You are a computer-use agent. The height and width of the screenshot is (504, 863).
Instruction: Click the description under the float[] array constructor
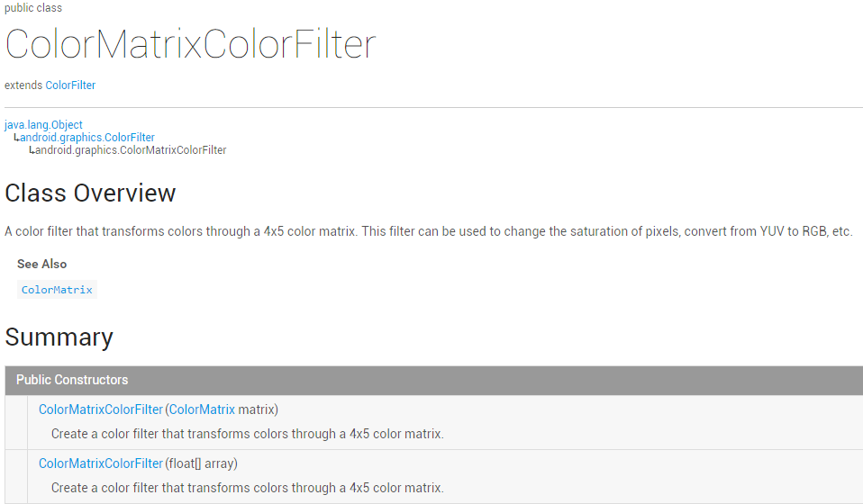coord(247,488)
